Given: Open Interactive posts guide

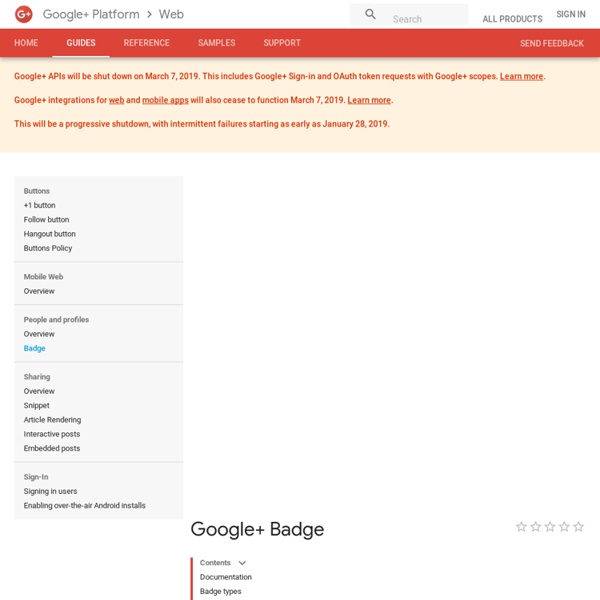Looking at the screenshot, I should coord(52,434).
